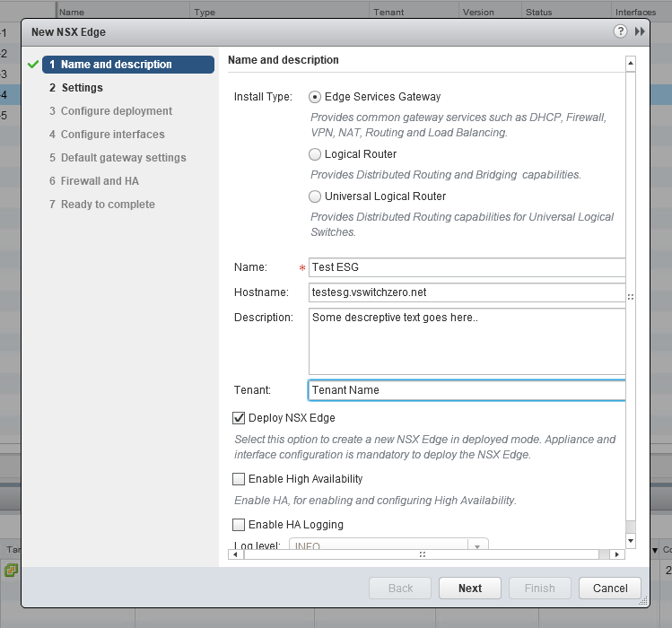This screenshot has width=672, height=628.
Task: Uncheck Deploy NSX Edge checkbox
Action: (x=239, y=418)
